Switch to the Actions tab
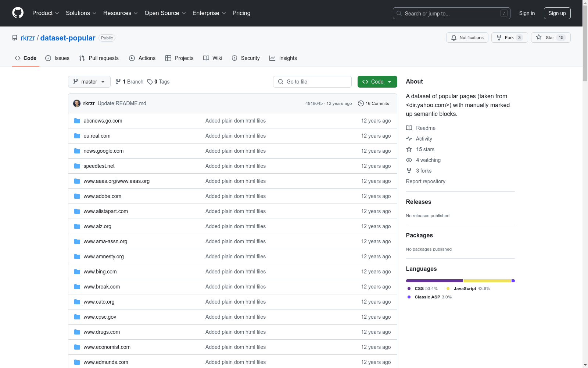This screenshot has width=588, height=368. (142, 58)
